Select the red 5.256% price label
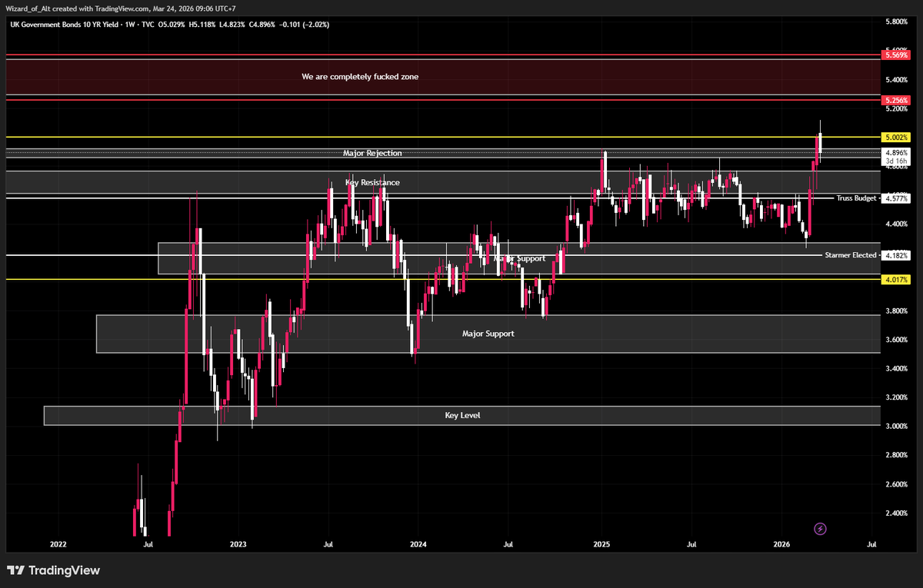This screenshot has height=588, width=923. (896, 101)
